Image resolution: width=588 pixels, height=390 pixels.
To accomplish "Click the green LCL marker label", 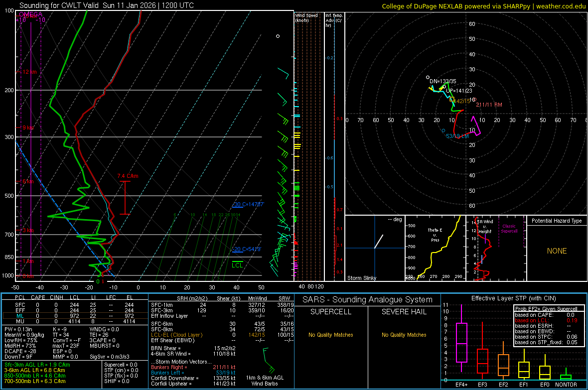I will coord(237,265).
